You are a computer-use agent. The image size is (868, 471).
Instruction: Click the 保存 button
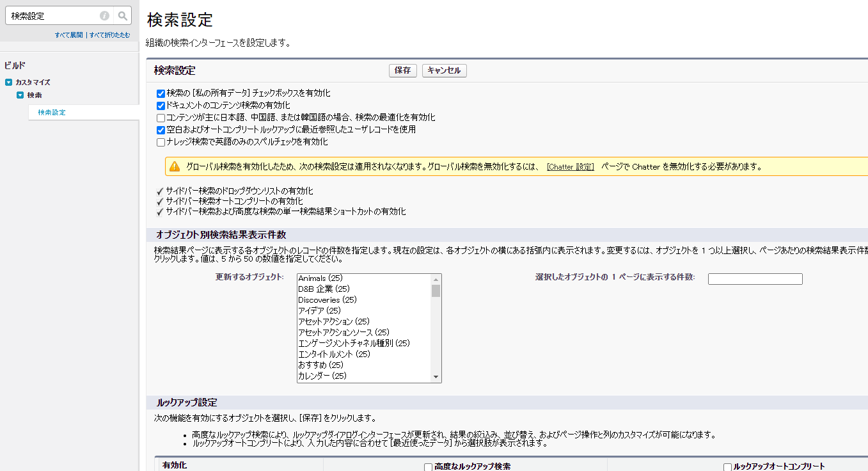point(402,70)
